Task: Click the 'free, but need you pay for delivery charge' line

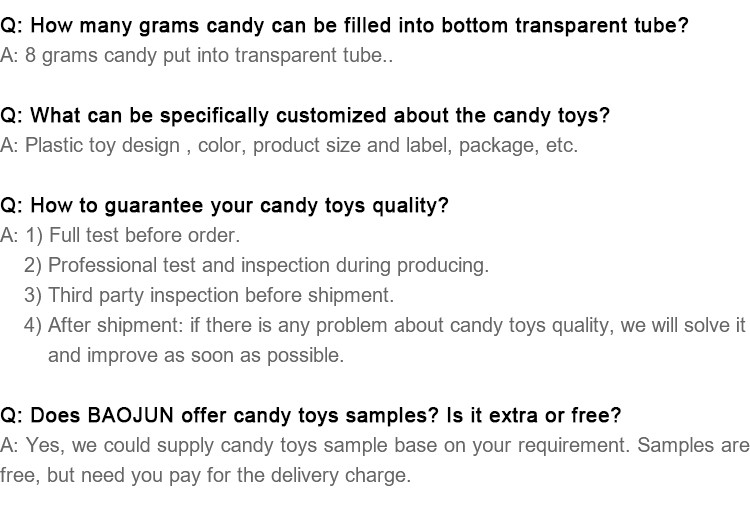Action: [x=206, y=476]
